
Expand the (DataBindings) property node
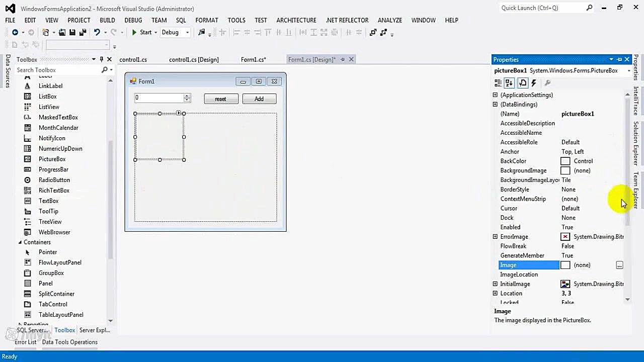pyautogui.click(x=495, y=105)
